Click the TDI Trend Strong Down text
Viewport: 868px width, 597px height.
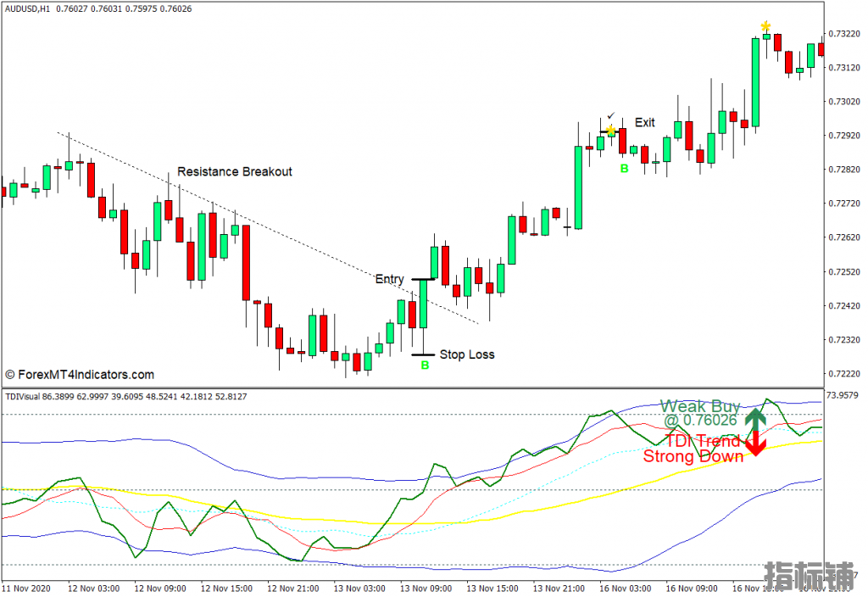click(x=693, y=449)
